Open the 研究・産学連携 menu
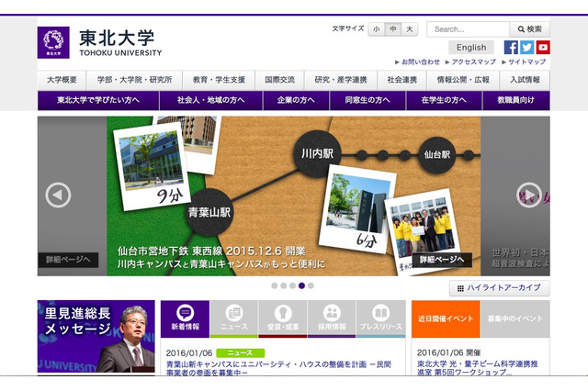588x391 pixels. pos(341,80)
